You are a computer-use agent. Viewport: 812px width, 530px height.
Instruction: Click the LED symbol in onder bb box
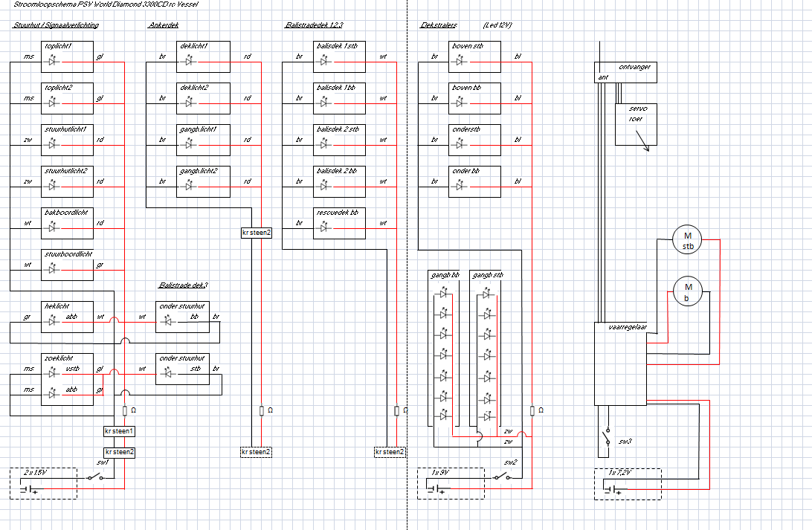[461, 186]
